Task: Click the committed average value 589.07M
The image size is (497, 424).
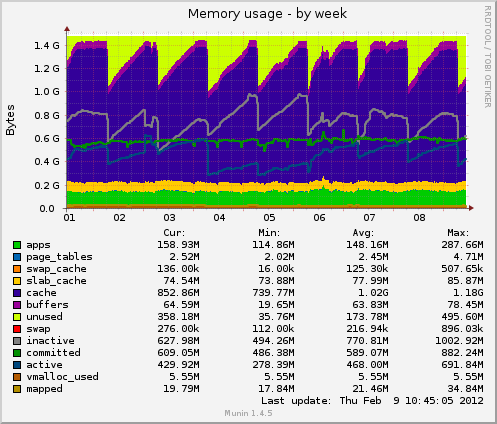Action: (x=367, y=353)
